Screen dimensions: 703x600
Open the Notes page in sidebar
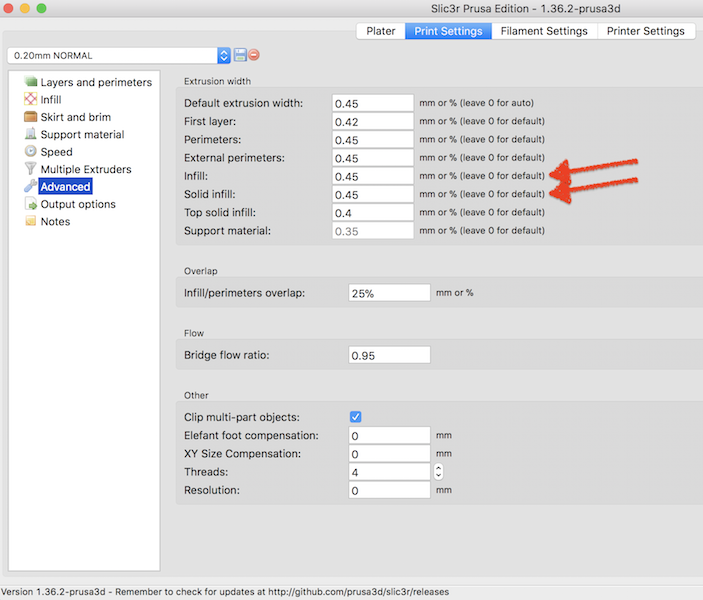[54, 221]
